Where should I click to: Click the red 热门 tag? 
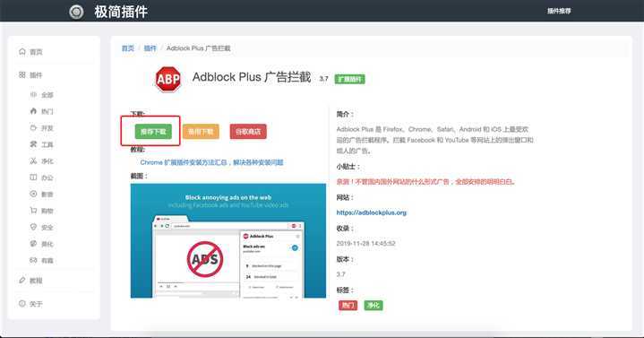[x=348, y=305]
